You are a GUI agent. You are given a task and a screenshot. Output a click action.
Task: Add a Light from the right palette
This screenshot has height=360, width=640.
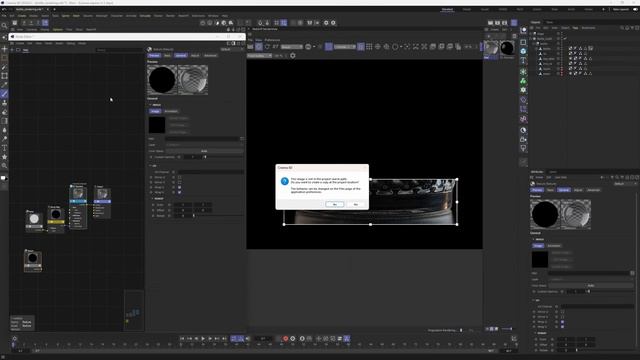click(x=523, y=149)
